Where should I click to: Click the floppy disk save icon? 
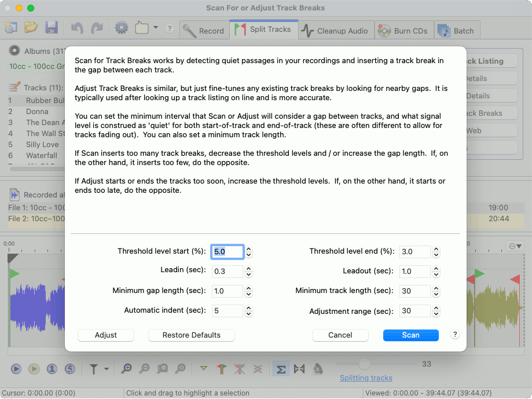tap(51, 27)
